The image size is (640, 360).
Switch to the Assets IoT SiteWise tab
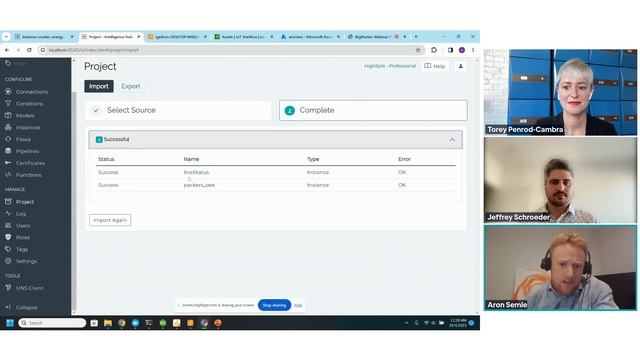click(244, 37)
